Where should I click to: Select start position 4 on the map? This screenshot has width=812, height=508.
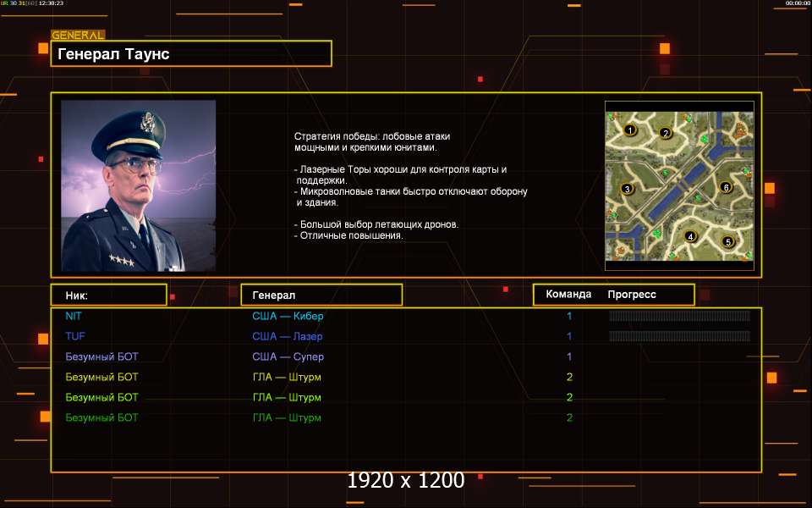pos(690,236)
